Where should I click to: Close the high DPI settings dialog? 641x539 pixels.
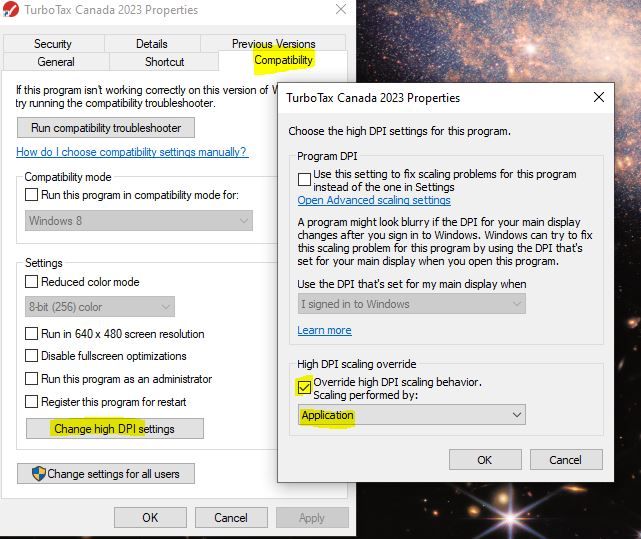598,97
